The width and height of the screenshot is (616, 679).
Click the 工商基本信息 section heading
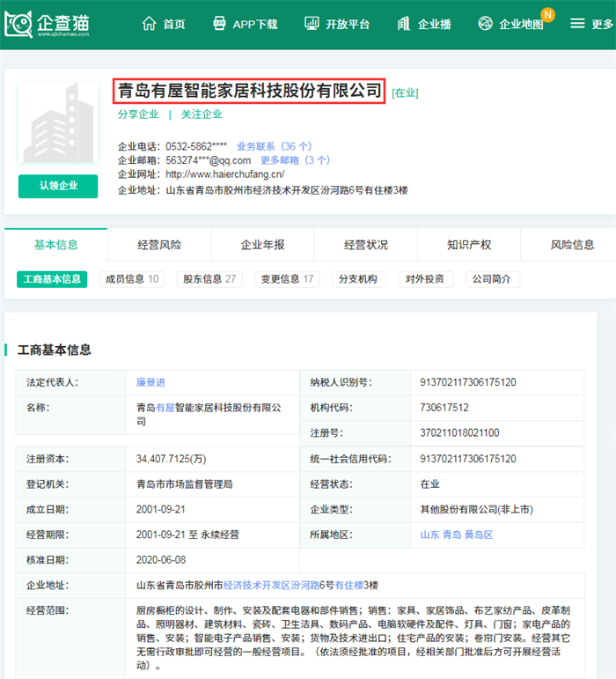tap(54, 350)
